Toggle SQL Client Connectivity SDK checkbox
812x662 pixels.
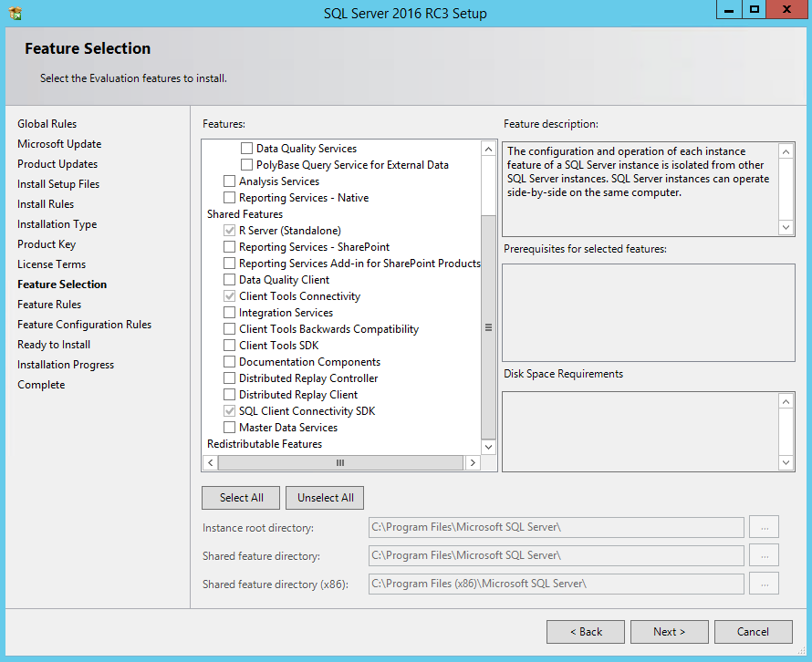(x=229, y=411)
